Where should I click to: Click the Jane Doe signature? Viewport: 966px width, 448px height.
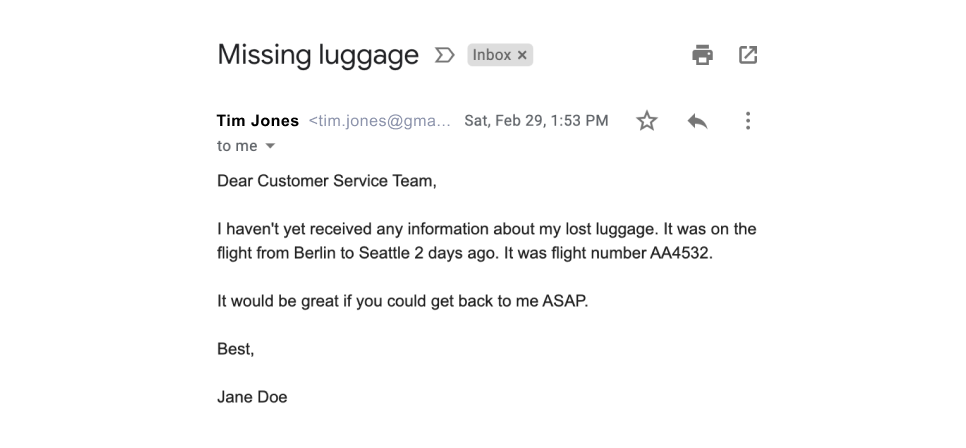[252, 397]
